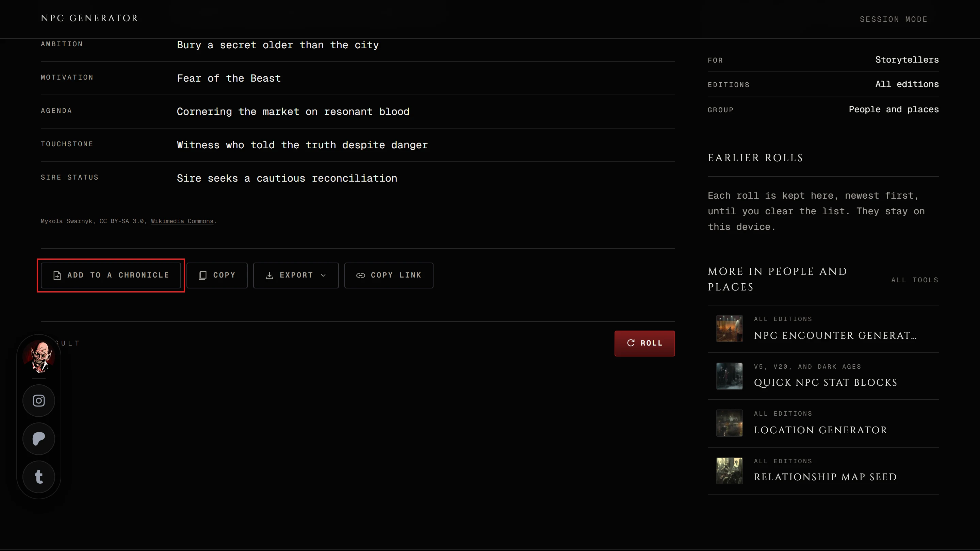The width and height of the screenshot is (980, 551).
Task: Click the Copy Link button
Action: [x=389, y=275]
